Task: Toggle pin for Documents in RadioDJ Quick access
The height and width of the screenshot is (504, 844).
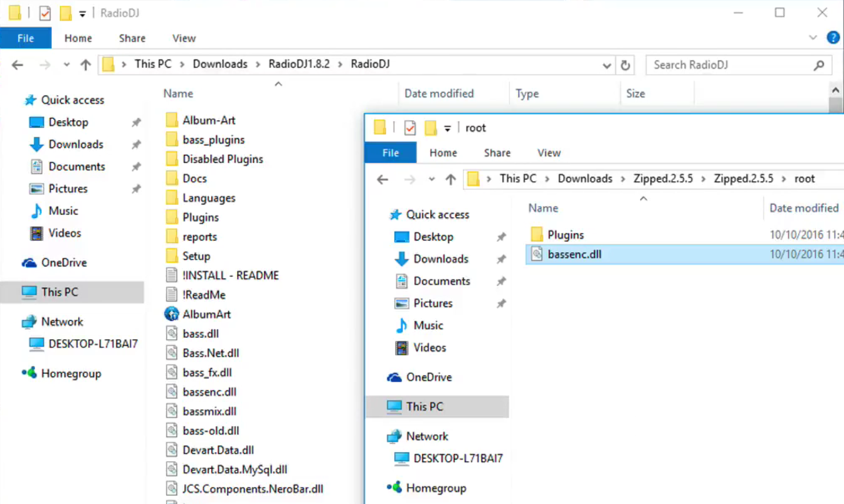Action: (136, 167)
